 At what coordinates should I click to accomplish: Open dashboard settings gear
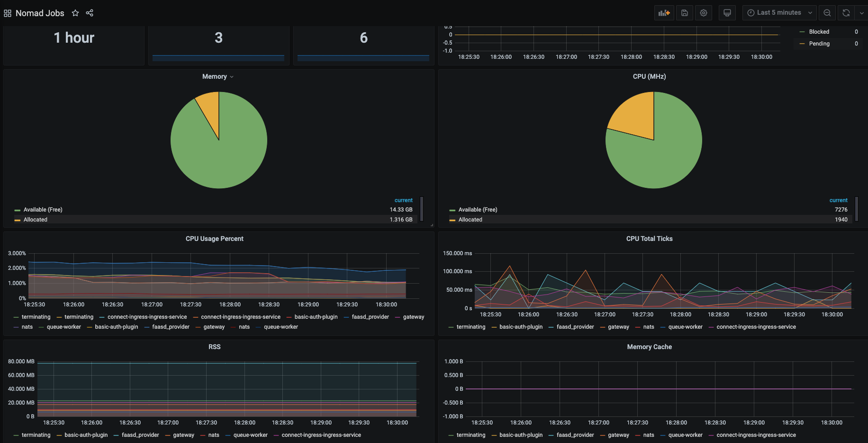coord(704,13)
